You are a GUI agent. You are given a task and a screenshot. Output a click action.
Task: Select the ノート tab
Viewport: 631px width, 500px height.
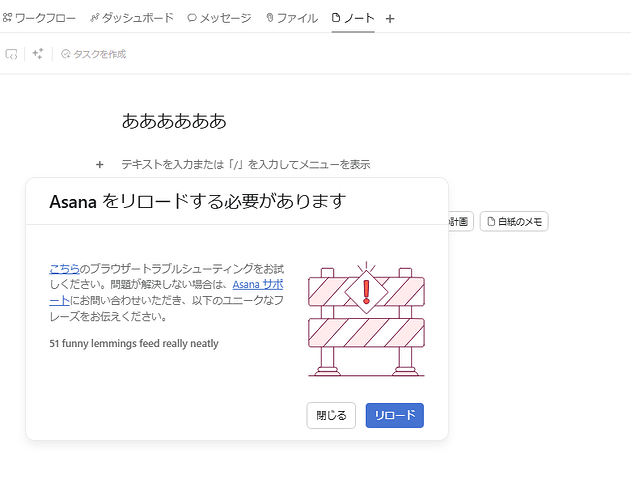point(353,18)
